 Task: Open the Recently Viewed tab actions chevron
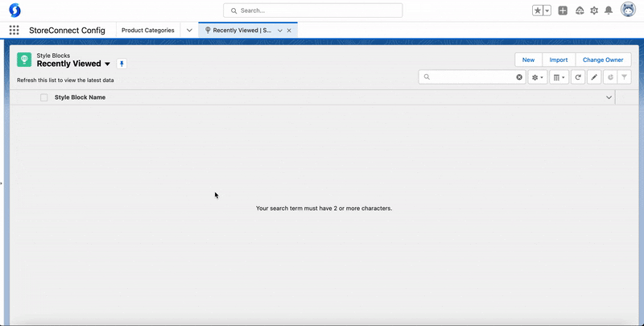coord(280,31)
